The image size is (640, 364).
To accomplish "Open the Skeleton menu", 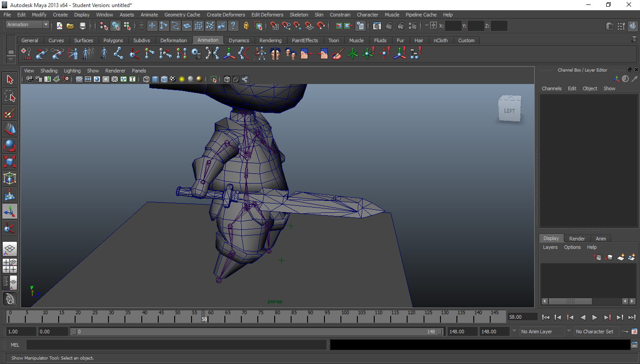I will coord(299,14).
